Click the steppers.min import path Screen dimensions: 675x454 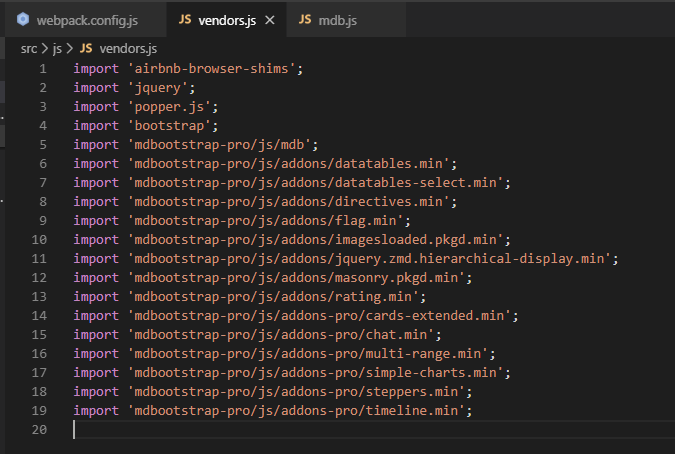(297, 392)
